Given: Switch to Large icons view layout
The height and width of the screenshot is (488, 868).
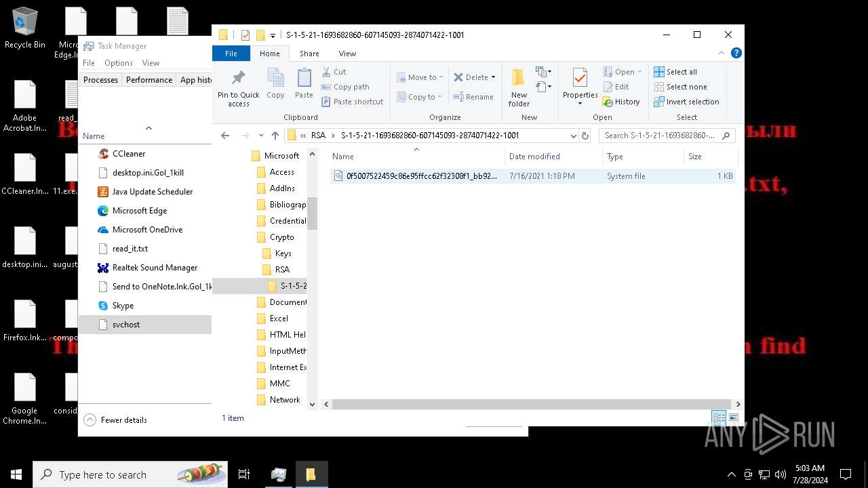Looking at the screenshot, I should pos(733,418).
